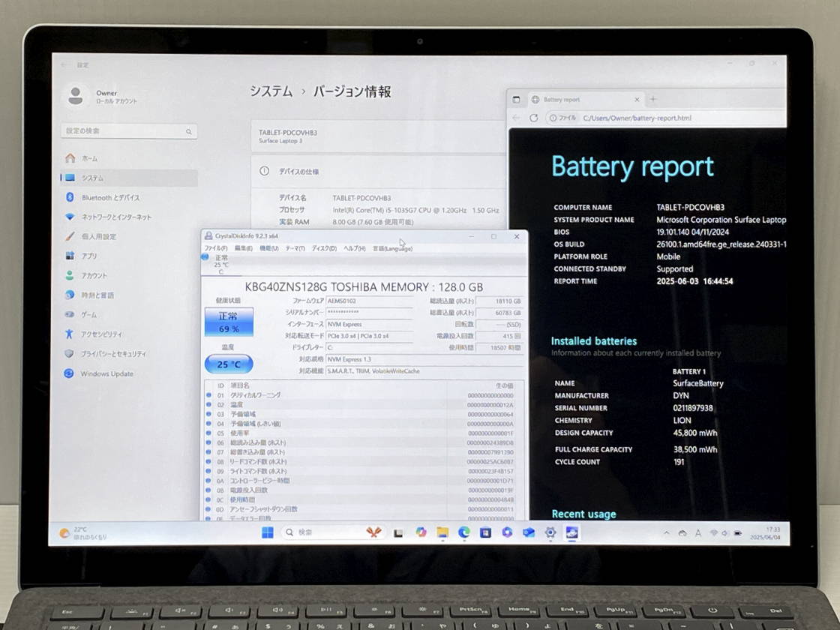Open the ファイル(F) menu in CrystalDiskInfo
The width and height of the screenshot is (840, 630).
(216, 248)
